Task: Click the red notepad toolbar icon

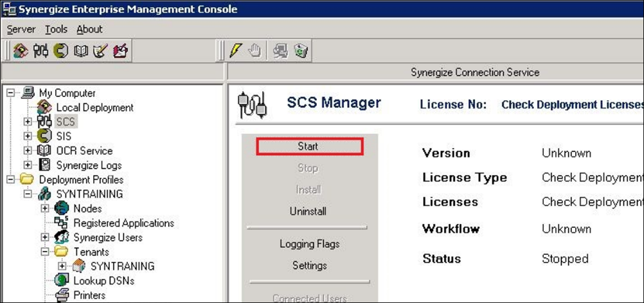Action: point(120,51)
